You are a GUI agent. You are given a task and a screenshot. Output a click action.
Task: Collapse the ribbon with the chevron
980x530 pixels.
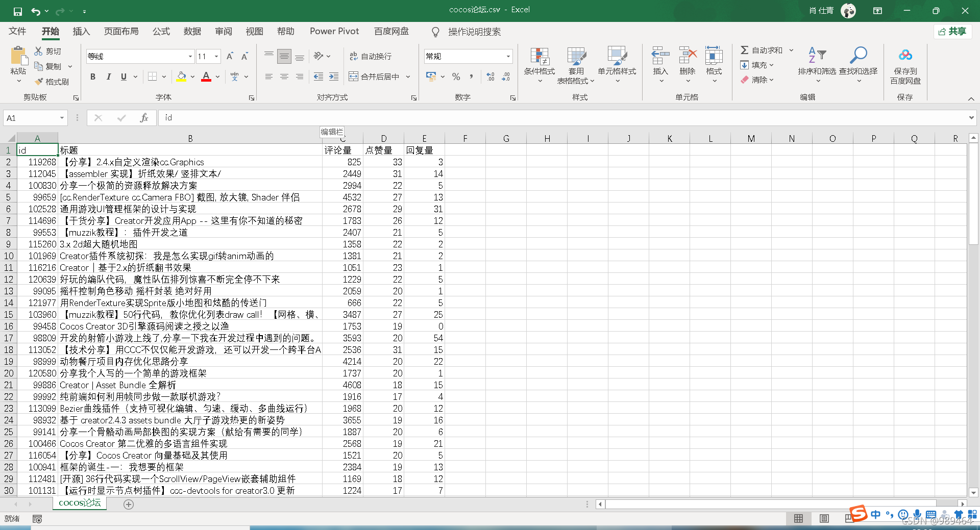click(x=971, y=98)
